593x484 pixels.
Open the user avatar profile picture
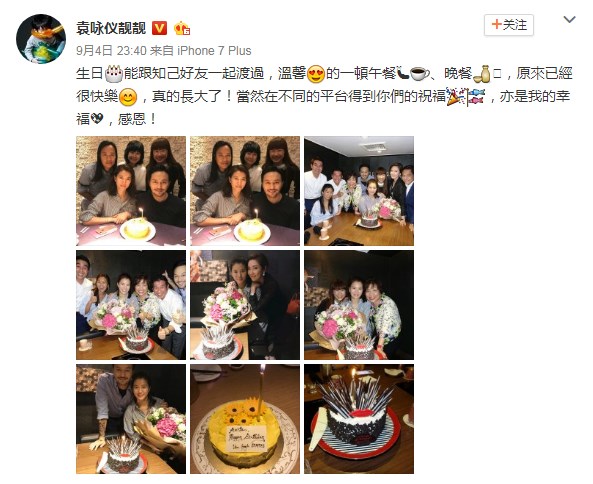(x=41, y=39)
